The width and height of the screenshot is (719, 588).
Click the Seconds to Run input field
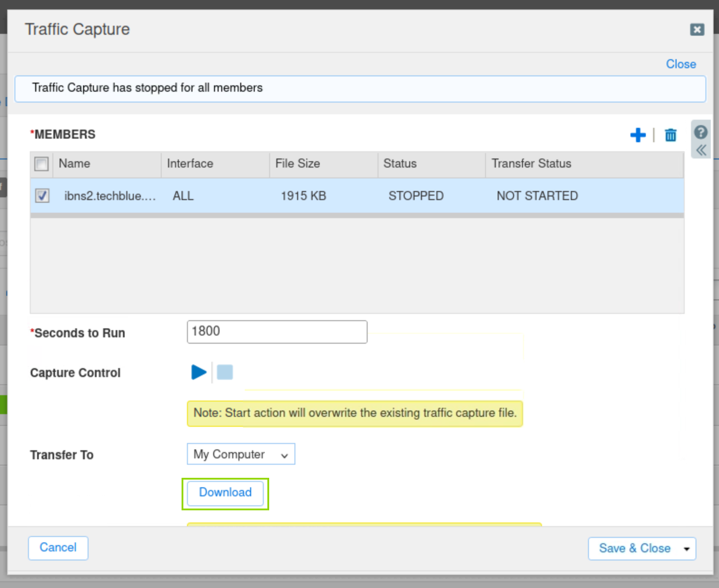click(x=277, y=332)
